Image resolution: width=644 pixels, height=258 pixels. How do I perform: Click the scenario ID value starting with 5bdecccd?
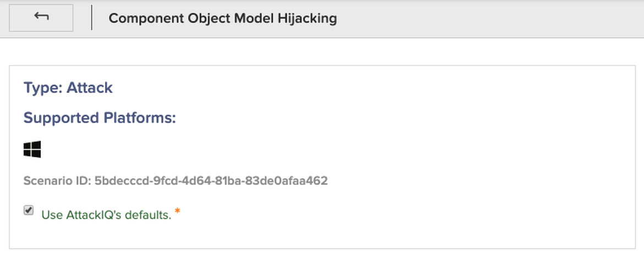[x=211, y=180]
